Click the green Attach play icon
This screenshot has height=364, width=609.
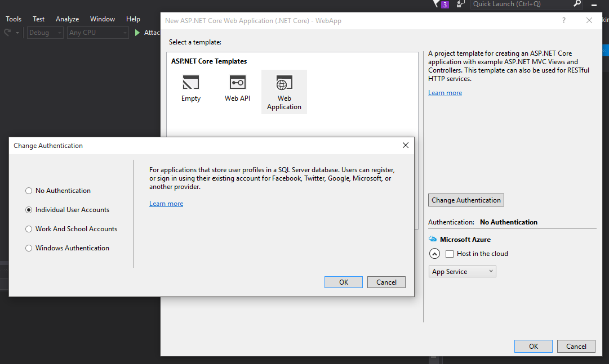pos(137,33)
